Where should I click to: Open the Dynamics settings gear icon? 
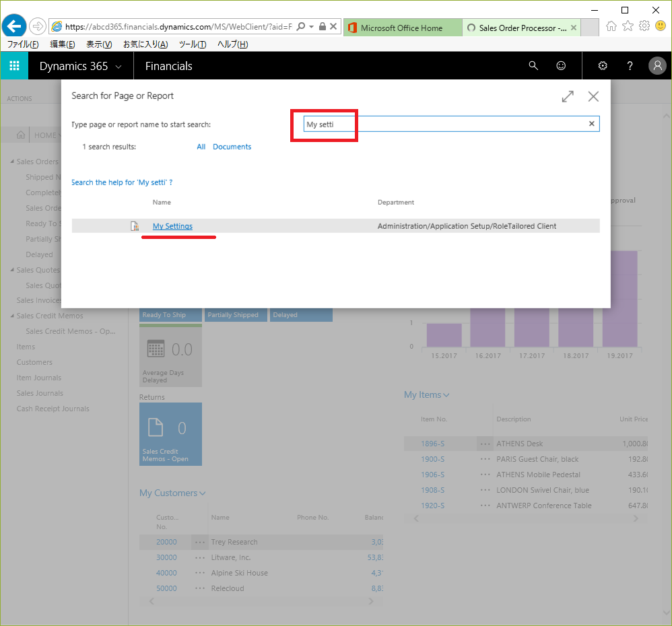(603, 65)
